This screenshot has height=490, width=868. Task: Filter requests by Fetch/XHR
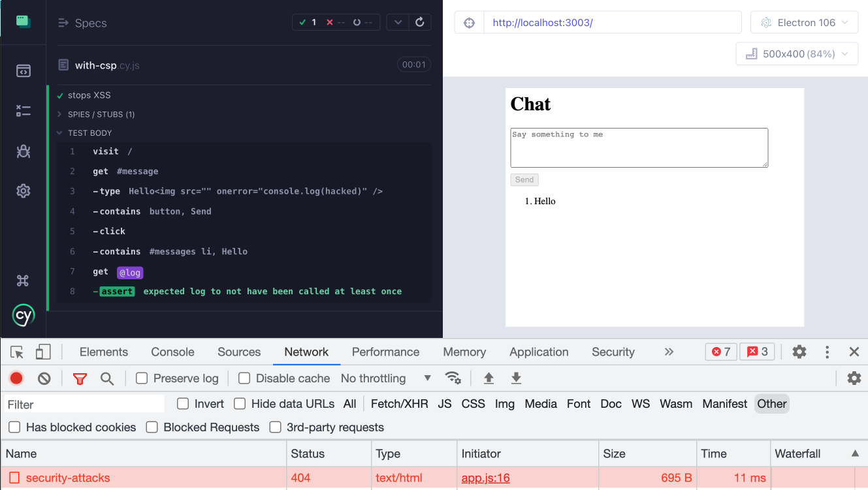(400, 404)
